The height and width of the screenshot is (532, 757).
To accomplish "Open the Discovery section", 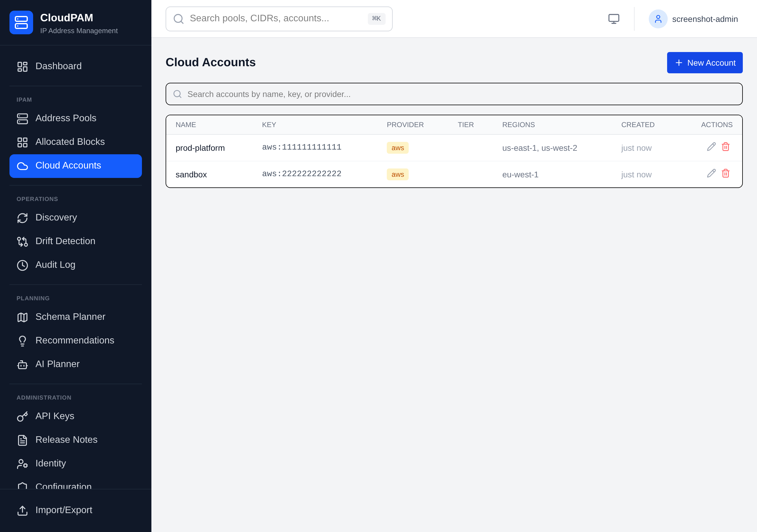I will point(75,218).
